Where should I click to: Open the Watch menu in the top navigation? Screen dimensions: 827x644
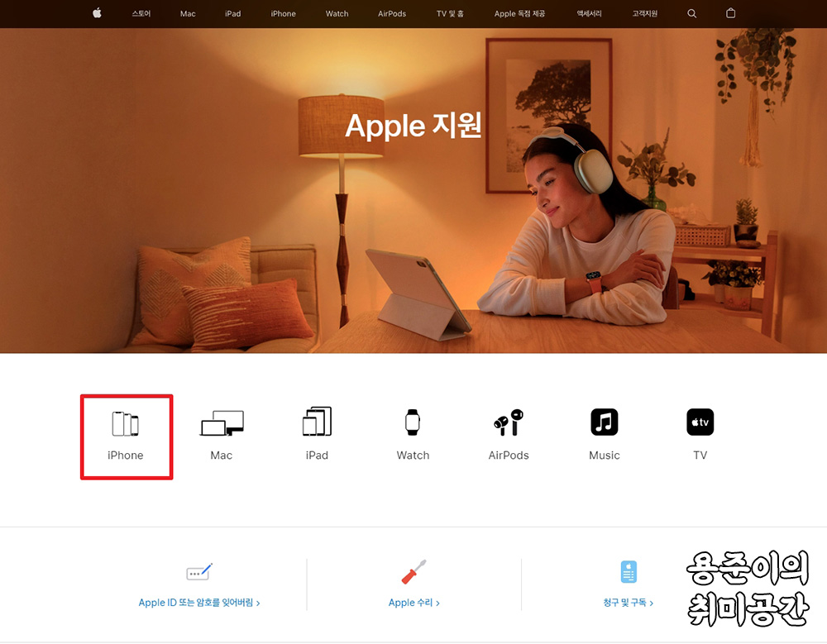(x=337, y=14)
